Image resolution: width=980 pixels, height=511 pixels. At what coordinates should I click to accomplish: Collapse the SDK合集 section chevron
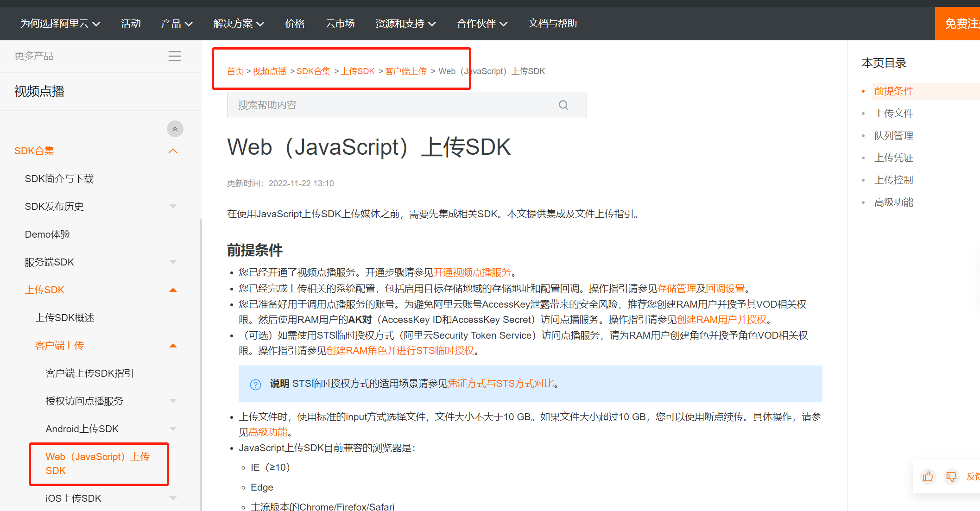pyautogui.click(x=173, y=151)
